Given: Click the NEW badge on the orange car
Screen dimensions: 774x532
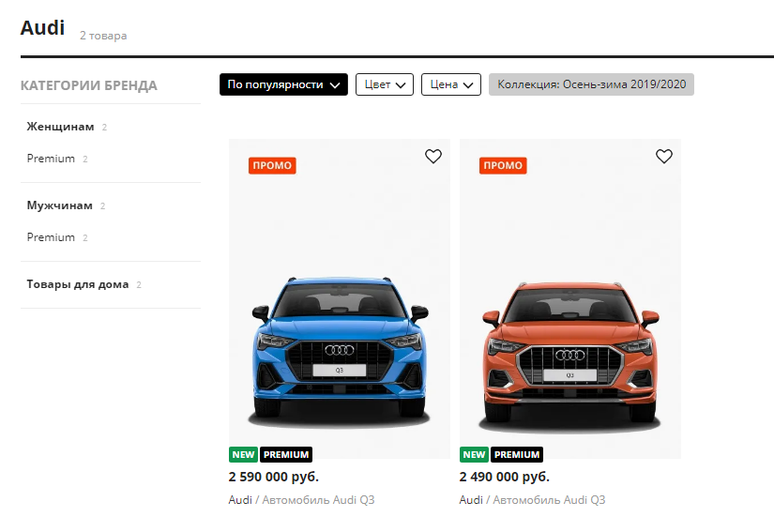Looking at the screenshot, I should coord(474,454).
